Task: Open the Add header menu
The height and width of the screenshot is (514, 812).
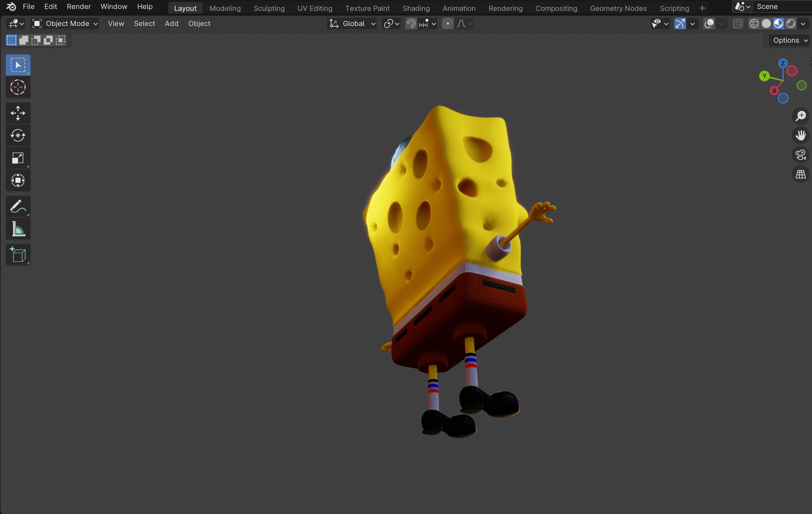Action: coord(171,23)
